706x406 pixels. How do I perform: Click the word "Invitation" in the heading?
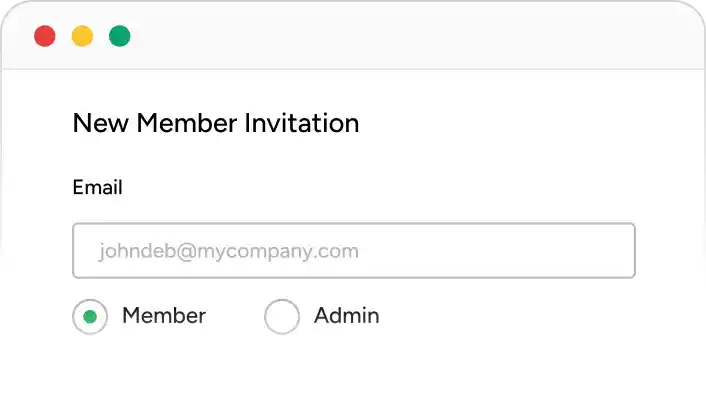302,123
